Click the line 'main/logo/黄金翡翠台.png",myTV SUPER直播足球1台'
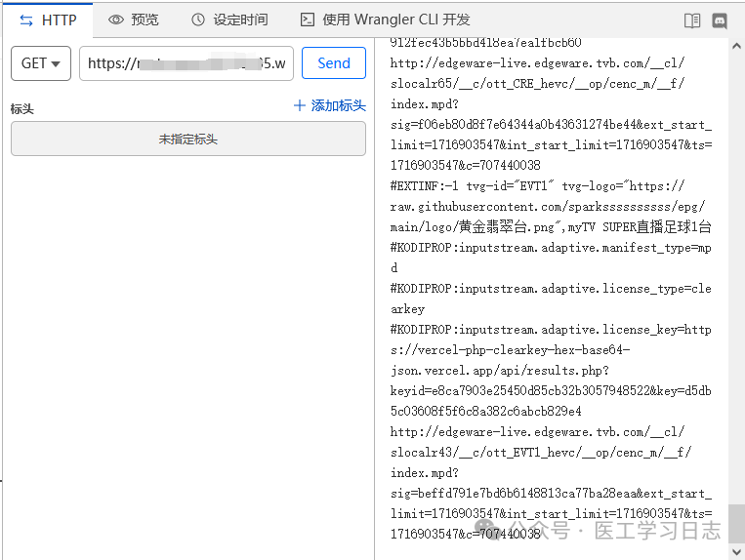 551,227
